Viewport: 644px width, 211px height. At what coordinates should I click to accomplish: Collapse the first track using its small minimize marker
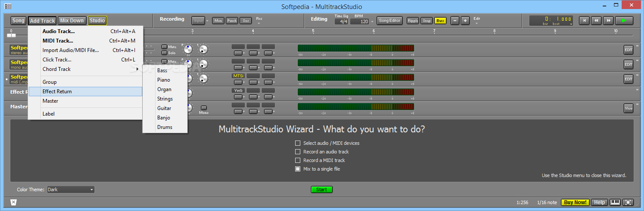pyautogui.click(x=637, y=45)
